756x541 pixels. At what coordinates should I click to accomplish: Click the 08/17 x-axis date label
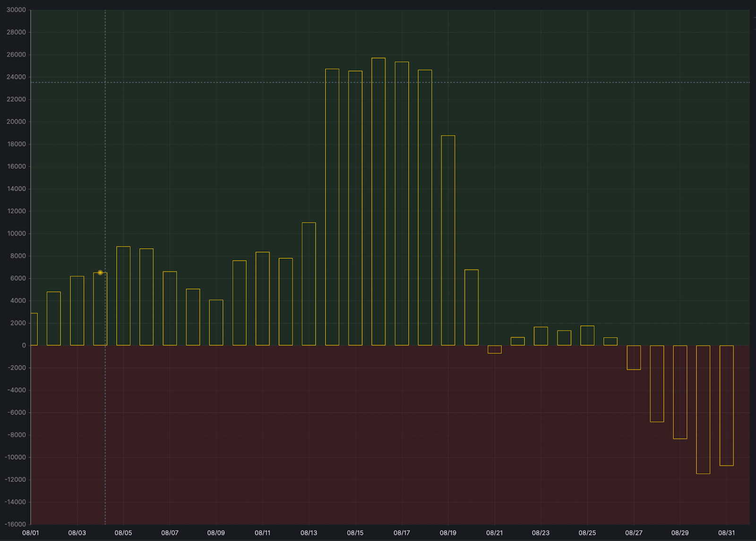402,533
